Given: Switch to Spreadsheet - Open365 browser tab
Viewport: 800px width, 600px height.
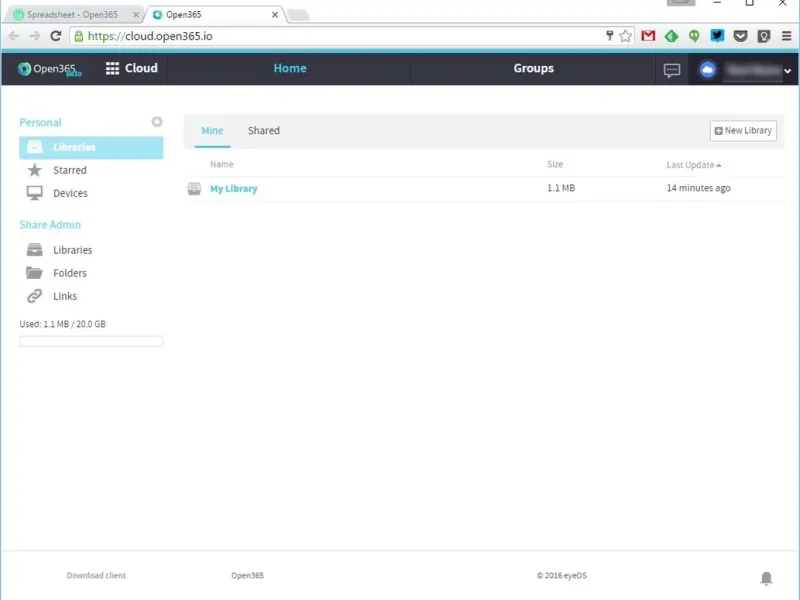Looking at the screenshot, I should coord(72,15).
